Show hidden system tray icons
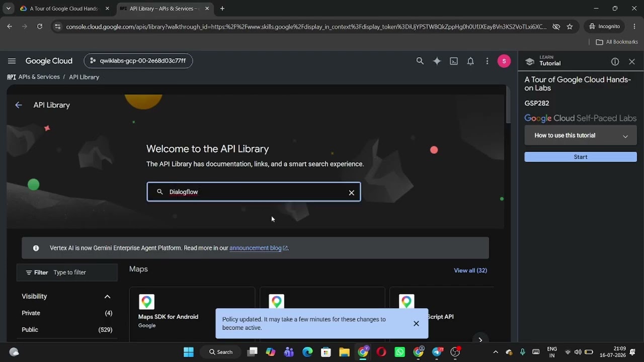Viewport: 644px width, 362px height. pyautogui.click(x=496, y=352)
